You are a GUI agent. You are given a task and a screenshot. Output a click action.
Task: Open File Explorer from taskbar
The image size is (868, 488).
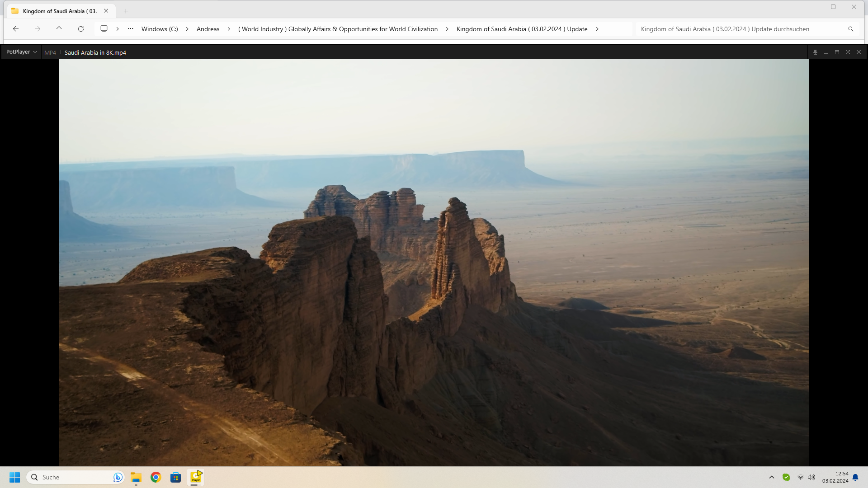point(136,477)
